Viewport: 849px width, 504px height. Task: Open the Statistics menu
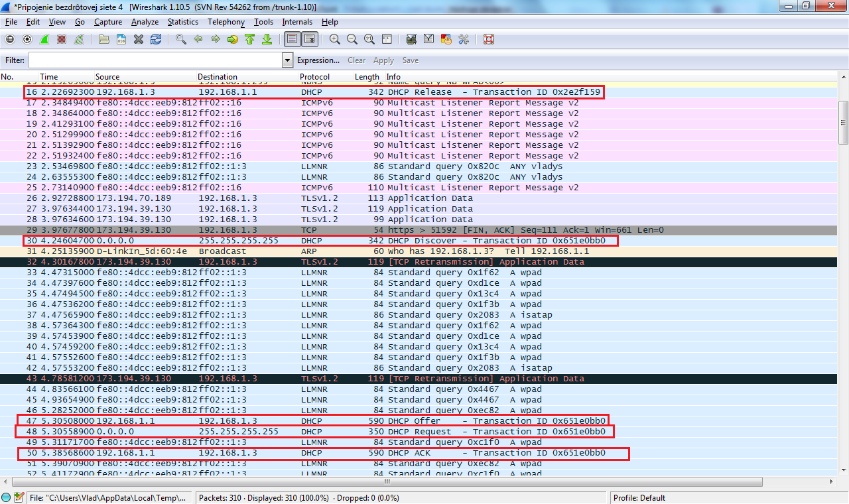click(x=183, y=22)
